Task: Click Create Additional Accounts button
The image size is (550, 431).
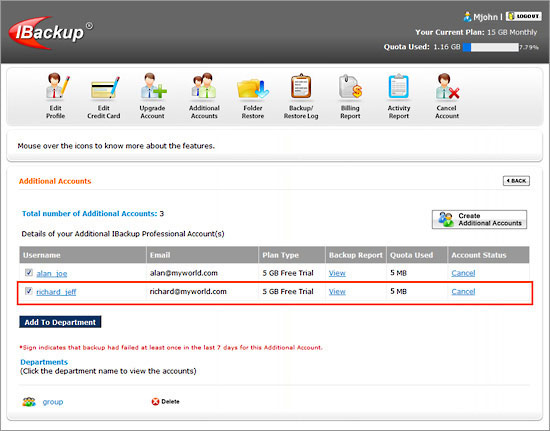Action: (479, 220)
